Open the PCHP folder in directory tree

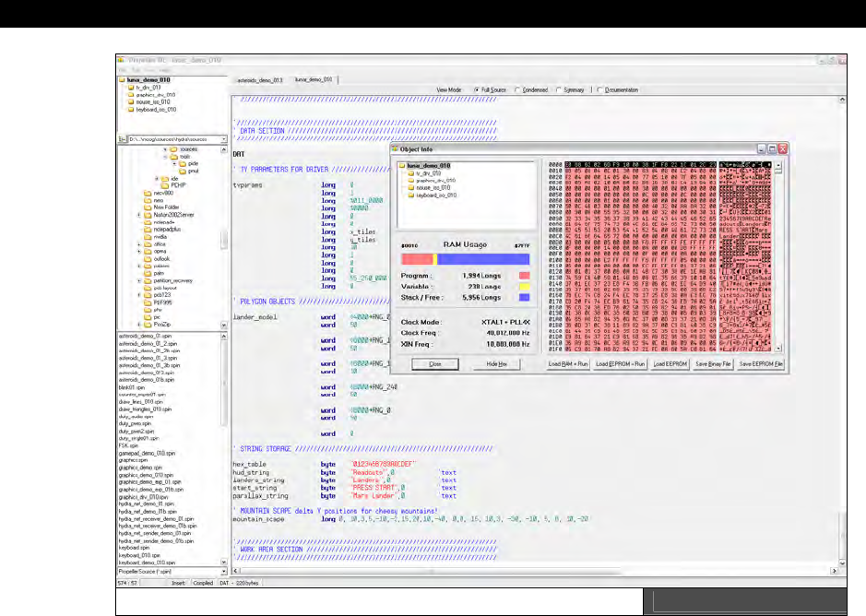[x=174, y=185]
